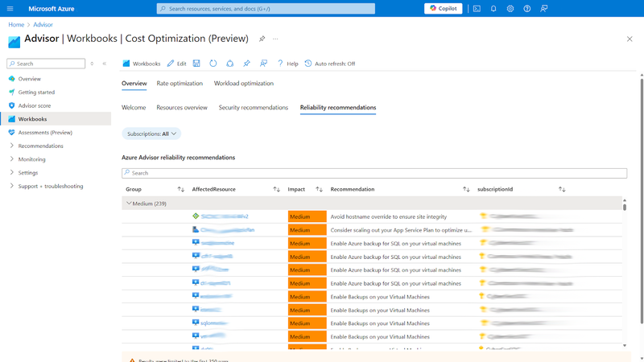
Task: Expand Monitoring in left navigation
Action: (x=11, y=159)
